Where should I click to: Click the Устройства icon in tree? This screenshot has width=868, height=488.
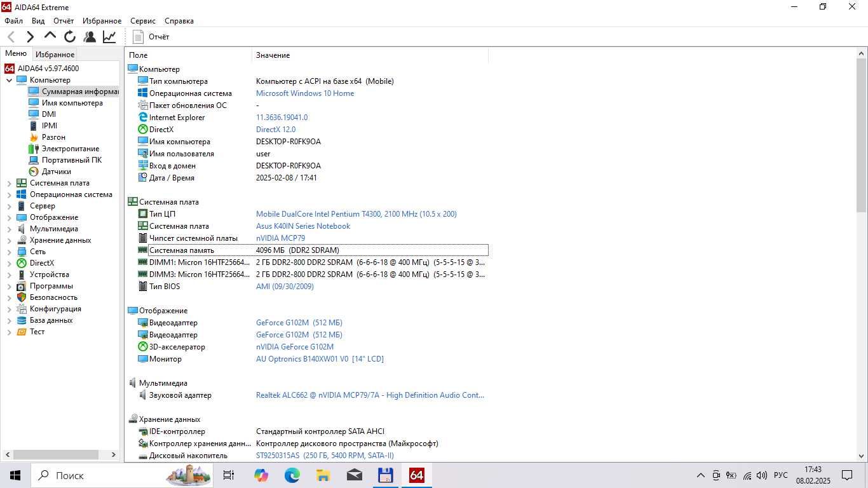point(22,274)
